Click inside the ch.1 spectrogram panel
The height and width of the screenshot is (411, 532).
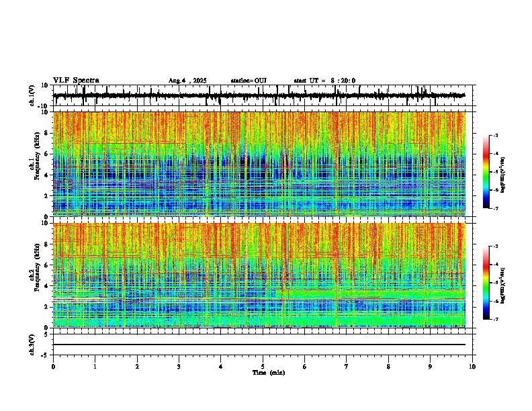click(x=259, y=164)
